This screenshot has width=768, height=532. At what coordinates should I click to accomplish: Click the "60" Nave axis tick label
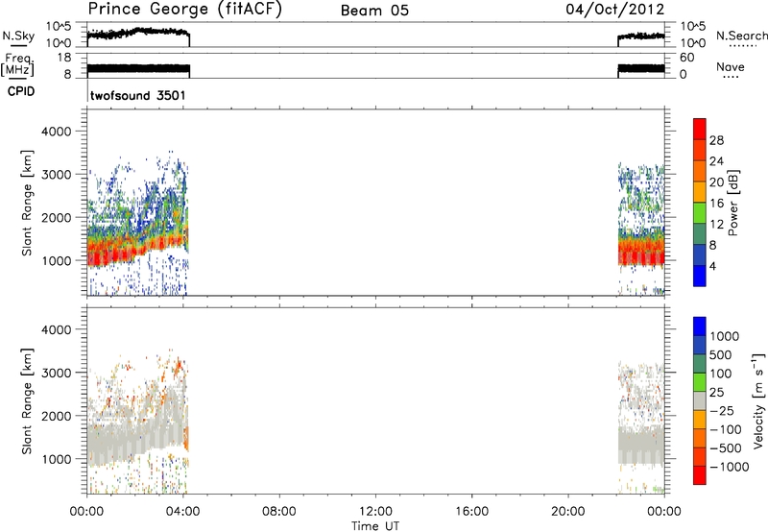(686, 58)
